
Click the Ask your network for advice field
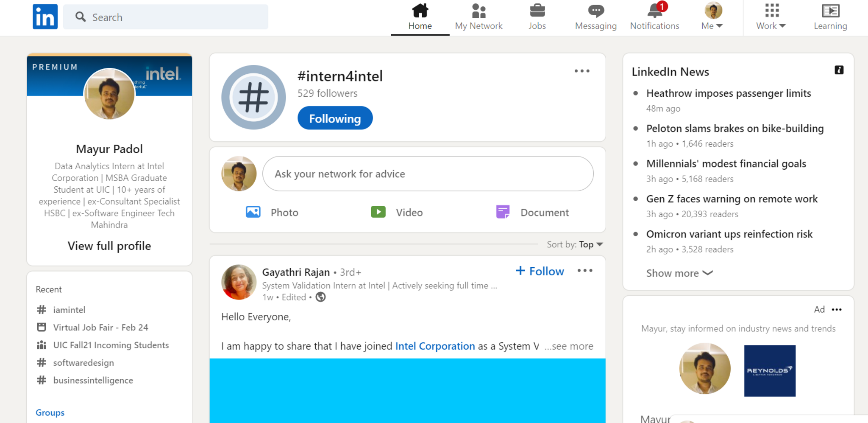pos(428,174)
